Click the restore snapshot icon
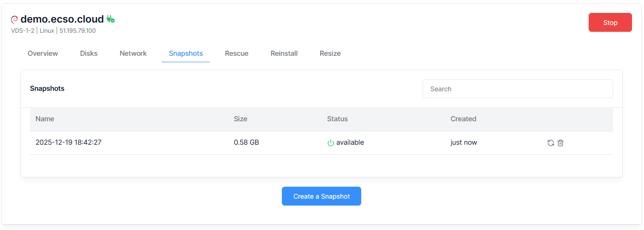The height and width of the screenshot is (230, 644). [x=550, y=143]
